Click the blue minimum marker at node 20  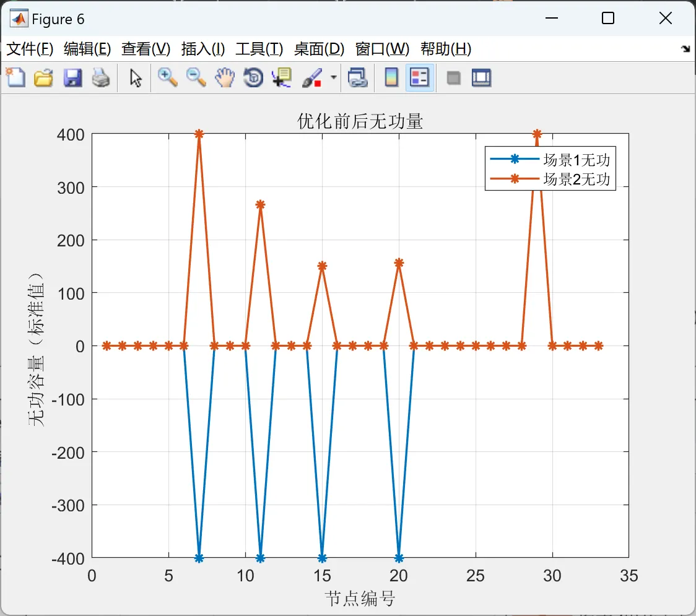[399, 558]
